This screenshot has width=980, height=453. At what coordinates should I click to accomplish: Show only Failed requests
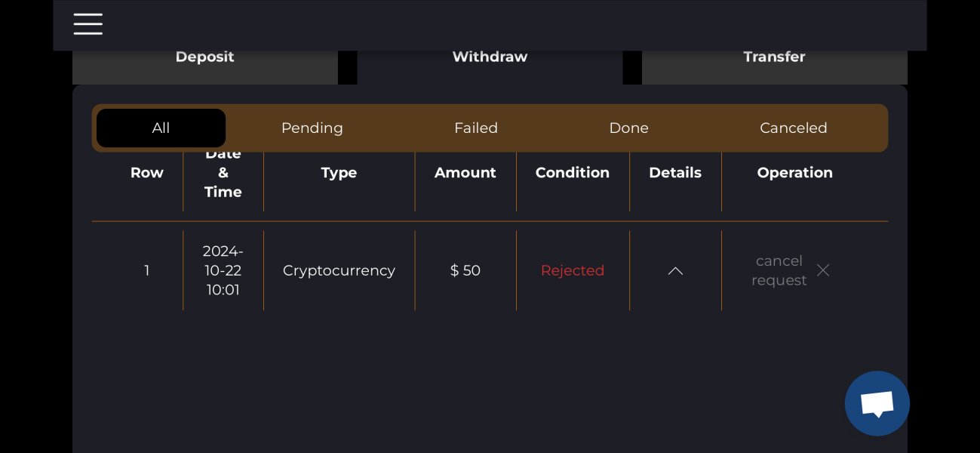pyautogui.click(x=476, y=128)
